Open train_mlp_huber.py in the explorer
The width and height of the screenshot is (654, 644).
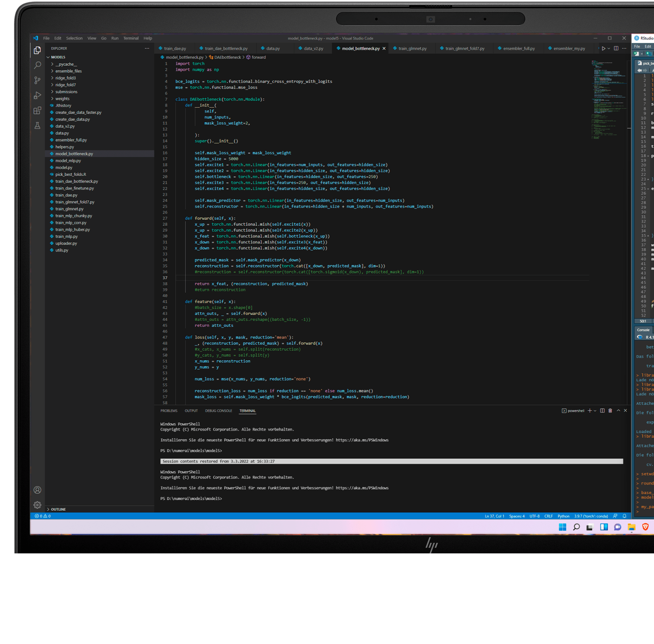coord(72,229)
